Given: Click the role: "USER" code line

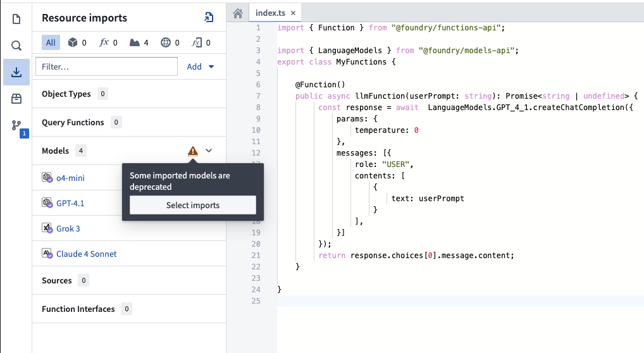Looking at the screenshot, I should coord(384,164).
